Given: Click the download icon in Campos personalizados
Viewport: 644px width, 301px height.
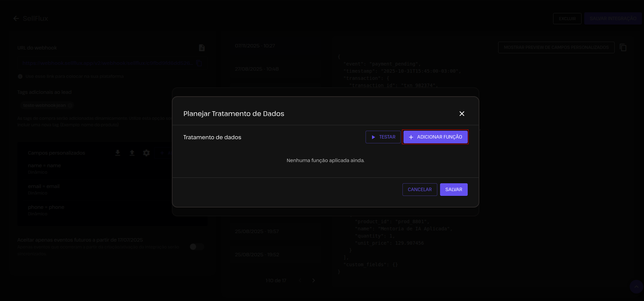Looking at the screenshot, I should click(118, 153).
